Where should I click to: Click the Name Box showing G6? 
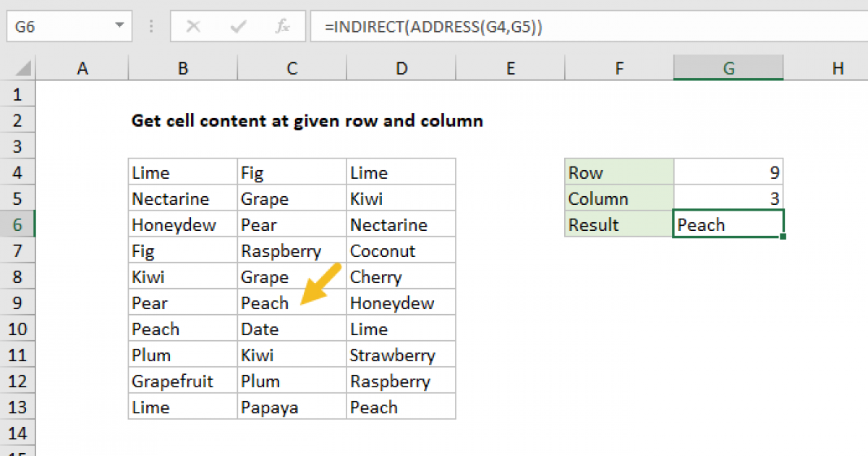(58, 28)
